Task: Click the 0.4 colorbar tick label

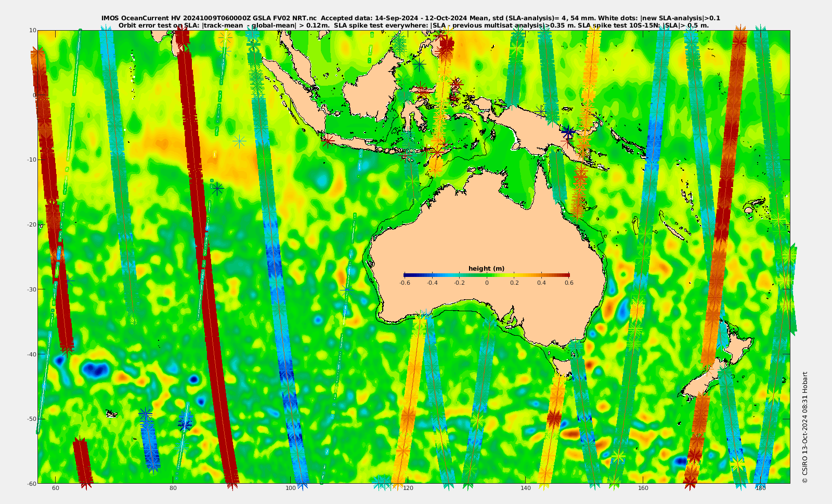Action: coord(541,283)
